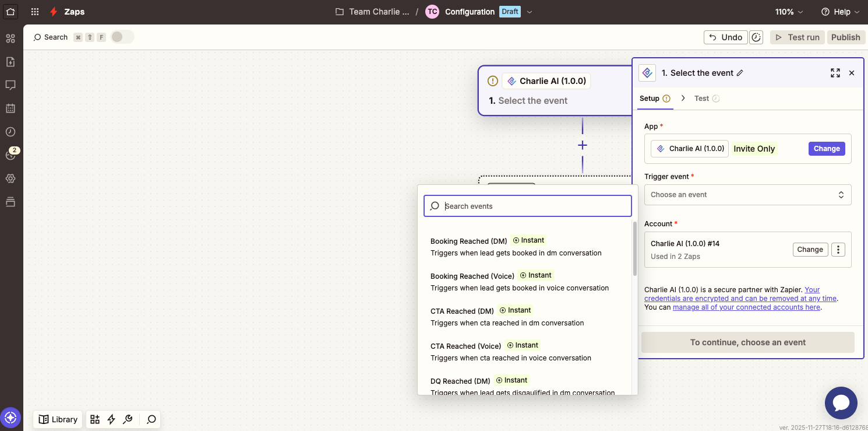Open the calendar sidebar icon
The height and width of the screenshot is (431, 868).
[x=10, y=108]
